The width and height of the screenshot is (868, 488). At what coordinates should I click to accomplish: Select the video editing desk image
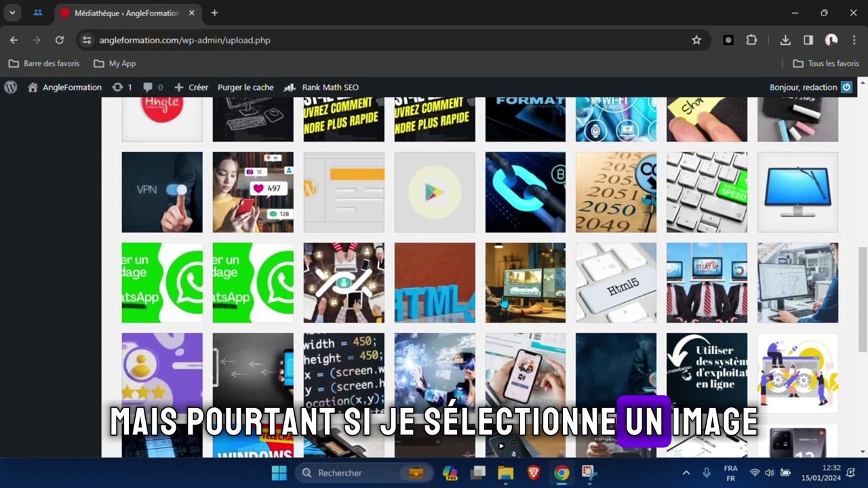pyautogui.click(x=526, y=283)
